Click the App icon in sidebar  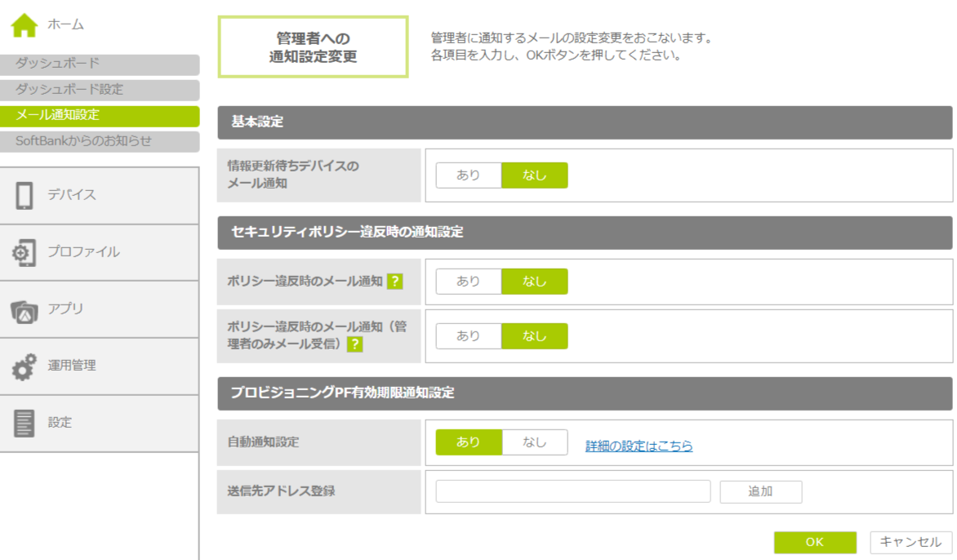[x=24, y=309]
